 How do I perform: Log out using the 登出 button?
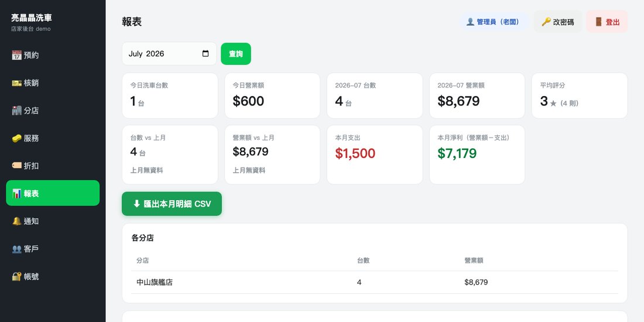pos(607,22)
